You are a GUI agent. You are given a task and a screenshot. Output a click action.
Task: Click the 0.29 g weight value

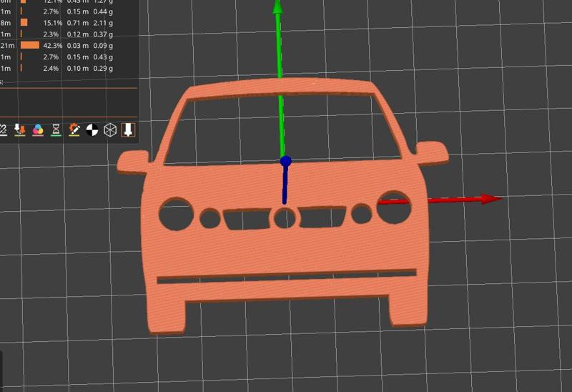[103, 68]
